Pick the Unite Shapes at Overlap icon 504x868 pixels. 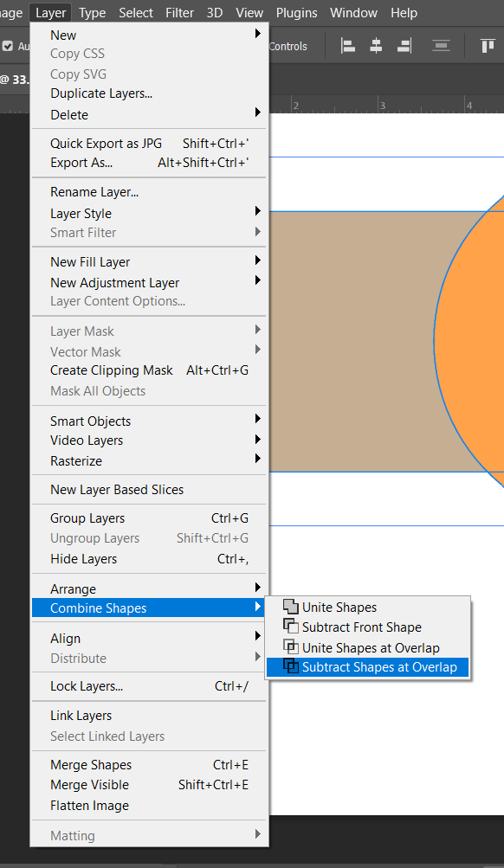click(291, 646)
